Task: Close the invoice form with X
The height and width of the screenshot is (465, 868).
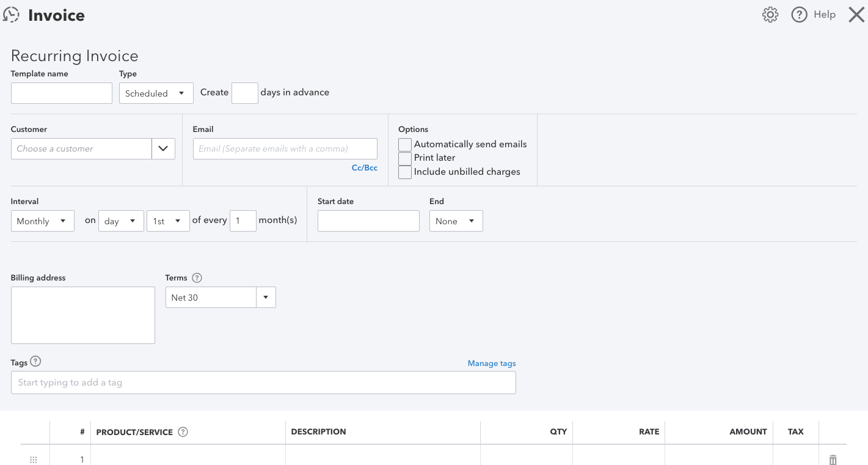Action: click(856, 15)
